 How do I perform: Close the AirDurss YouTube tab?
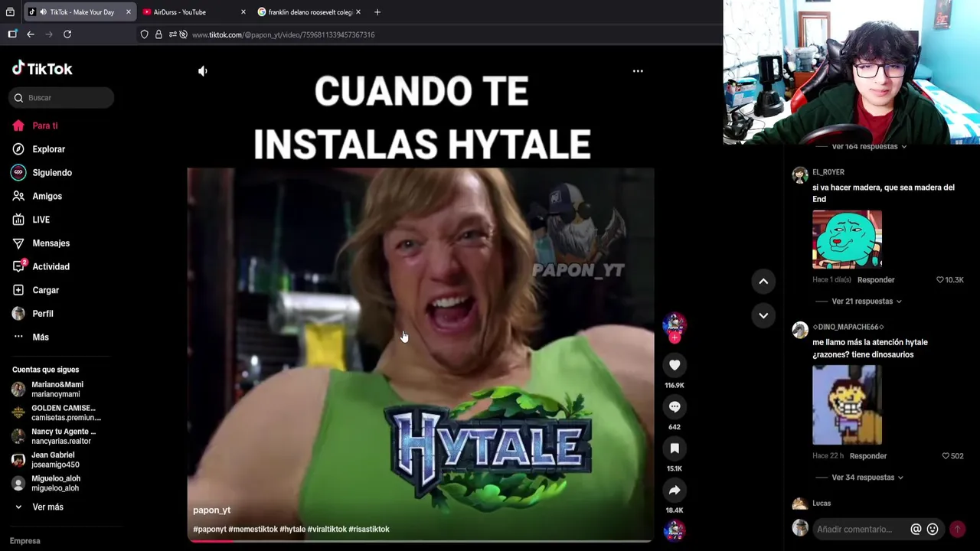pos(243,12)
